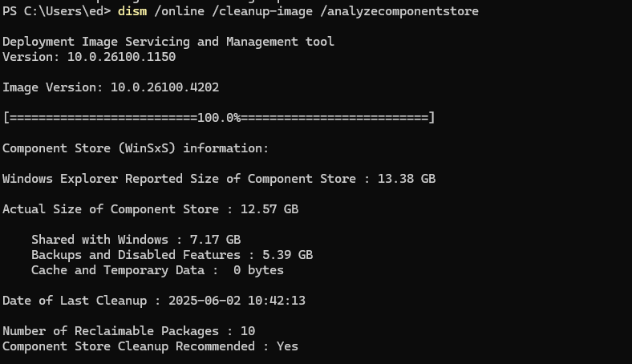Click the Version 10.0.26100.1150 line

89,57
